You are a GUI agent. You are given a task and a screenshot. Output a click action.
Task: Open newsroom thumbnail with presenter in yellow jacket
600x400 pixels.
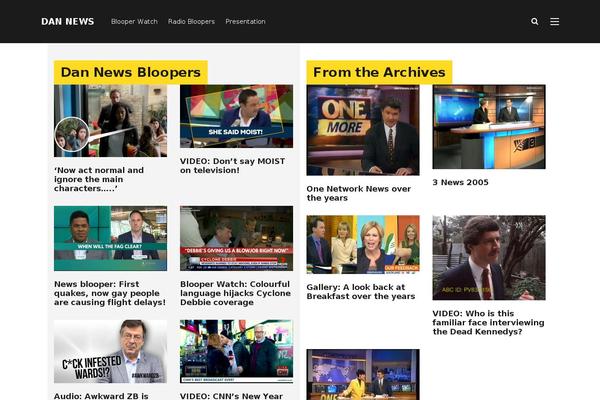(363, 374)
